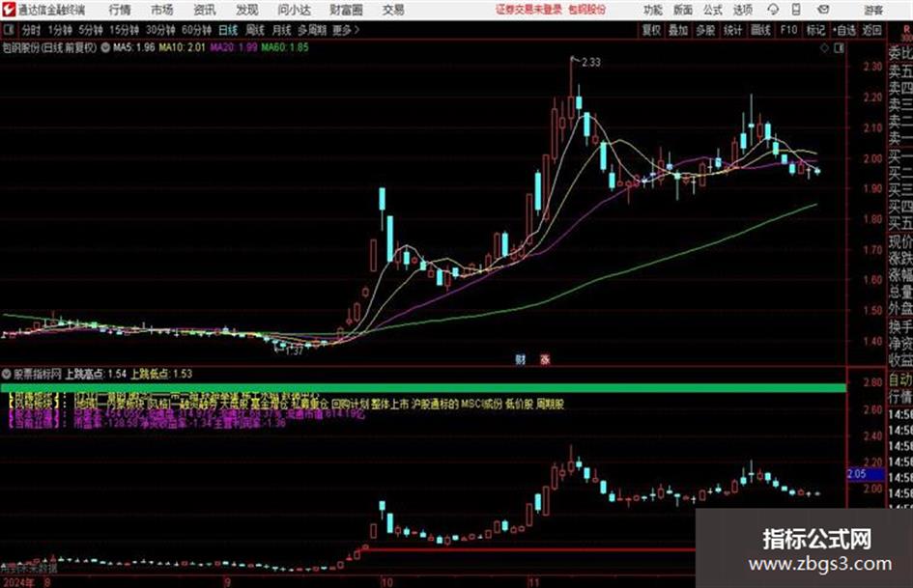Switch to the 15分钟 period tab
Screen dimensions: 913x588
[124, 30]
